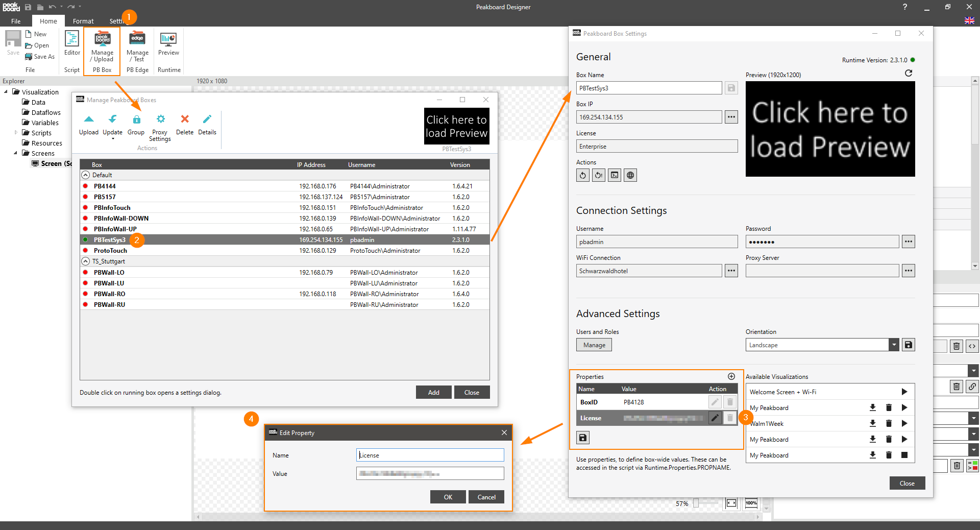Click Manage button under Users and Roles

(x=594, y=345)
